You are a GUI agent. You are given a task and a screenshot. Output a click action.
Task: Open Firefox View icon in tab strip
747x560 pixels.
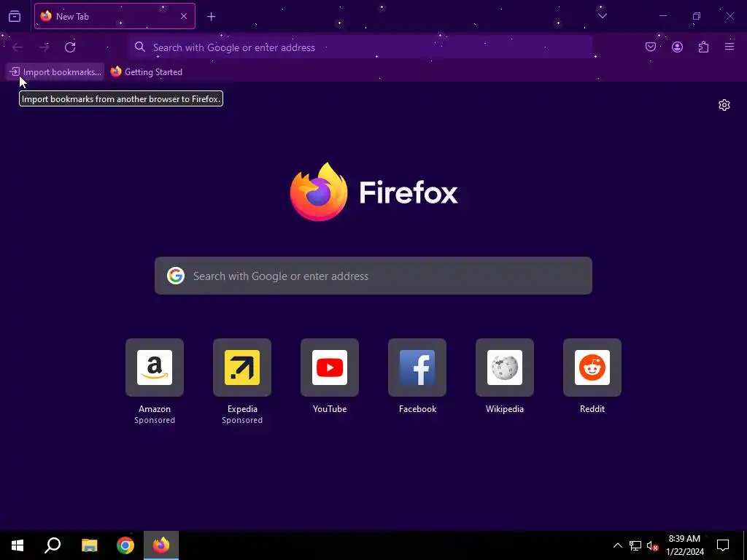[15, 16]
